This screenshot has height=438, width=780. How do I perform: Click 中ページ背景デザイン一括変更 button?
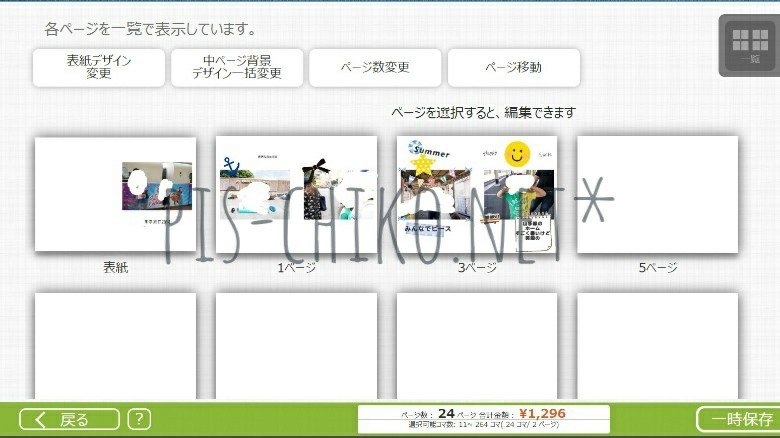pyautogui.click(x=237, y=67)
